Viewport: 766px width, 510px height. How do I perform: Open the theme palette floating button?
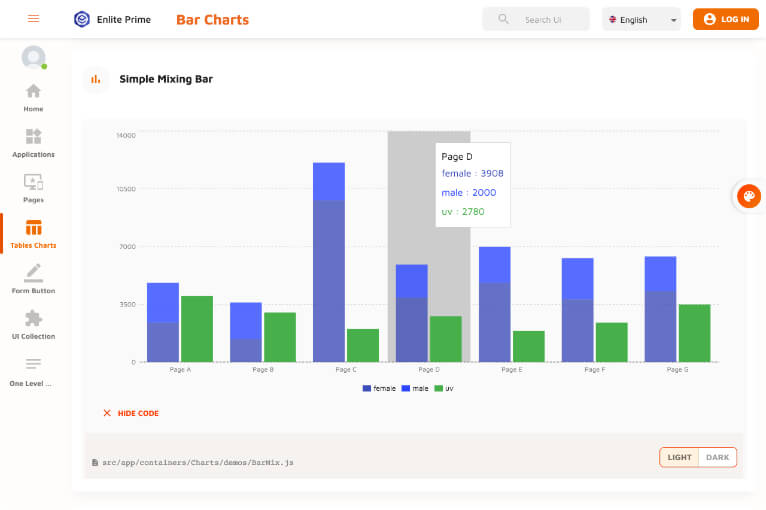click(x=748, y=196)
